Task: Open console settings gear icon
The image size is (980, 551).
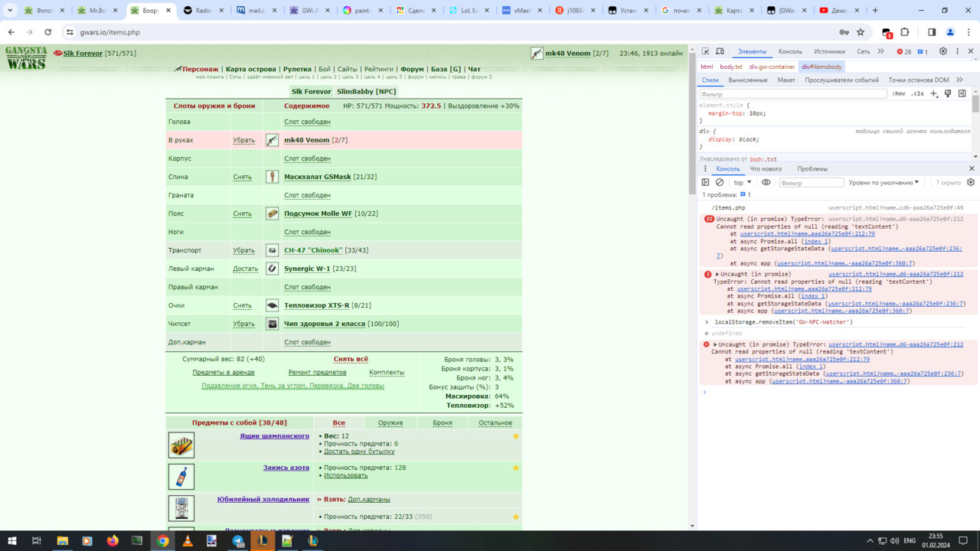Action: click(x=971, y=182)
